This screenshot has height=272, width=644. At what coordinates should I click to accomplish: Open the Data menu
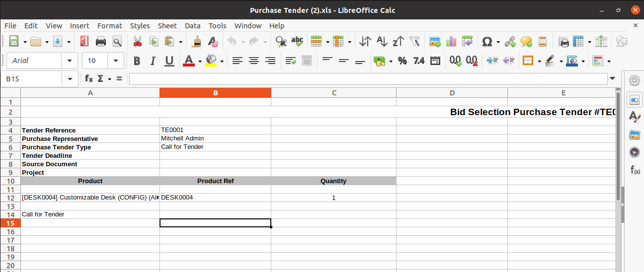point(193,25)
